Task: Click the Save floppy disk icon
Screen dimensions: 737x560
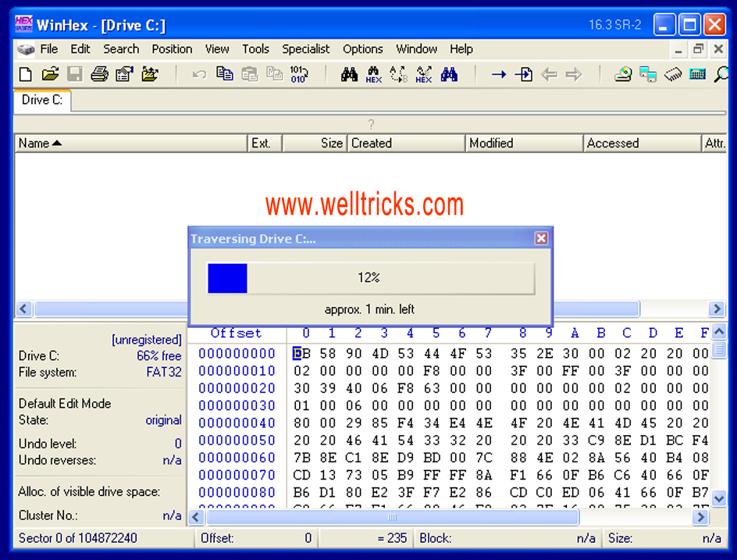Action: point(75,74)
